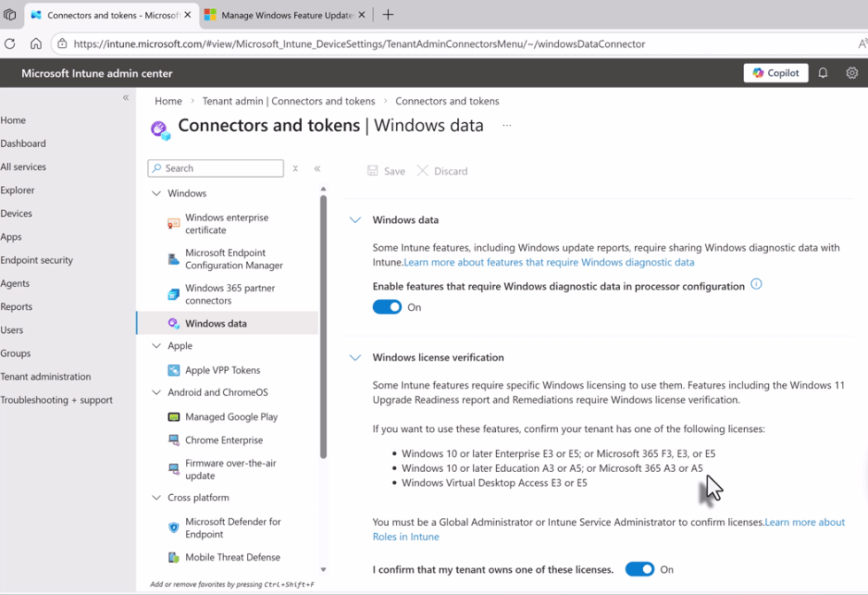Open Reports in navigation

point(16,306)
